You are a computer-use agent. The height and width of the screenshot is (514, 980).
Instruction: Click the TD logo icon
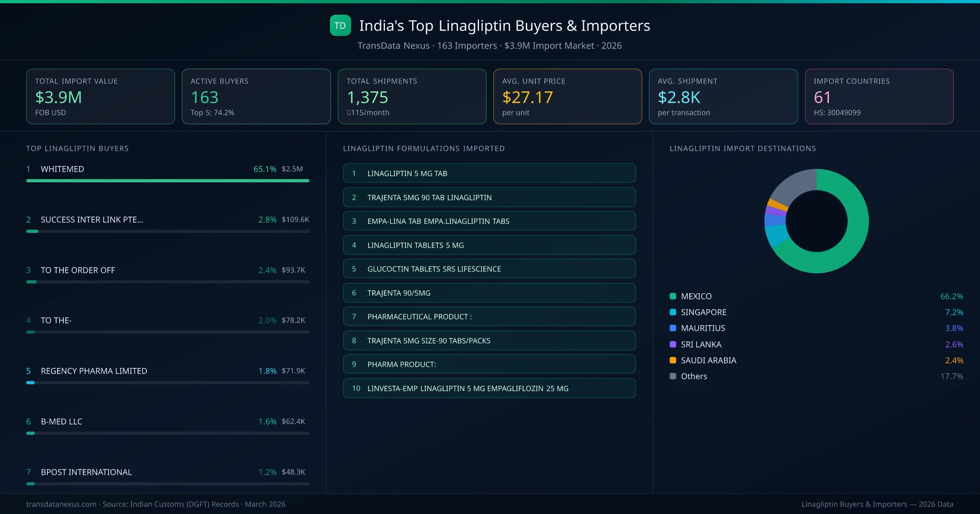pyautogui.click(x=340, y=25)
